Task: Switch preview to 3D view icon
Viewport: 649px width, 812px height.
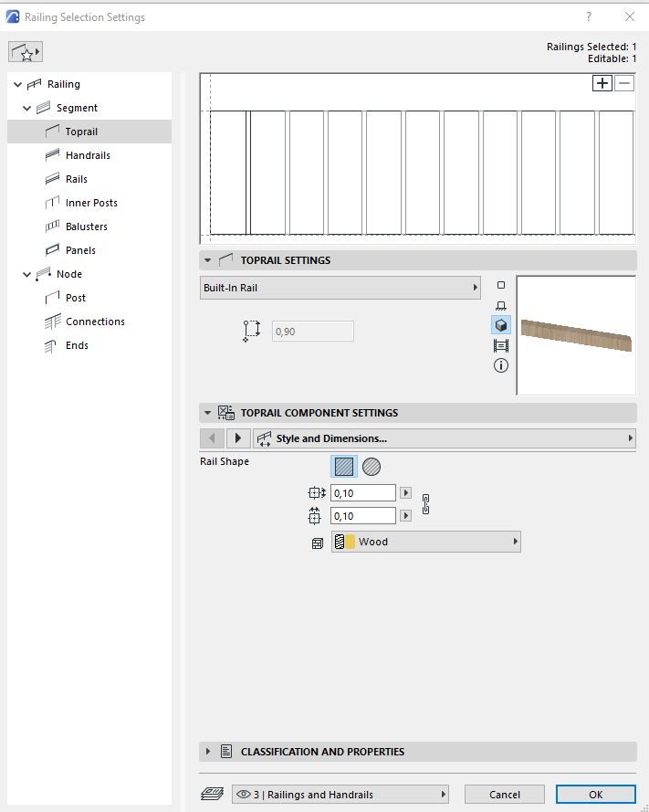Action: 500,326
